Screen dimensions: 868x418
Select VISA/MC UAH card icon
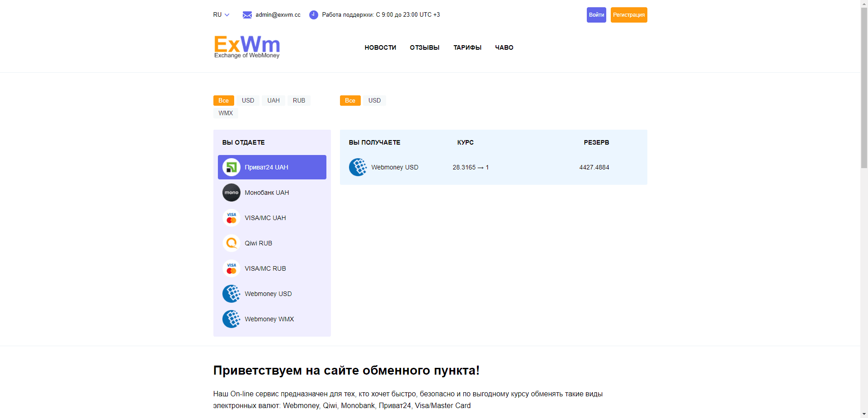pyautogui.click(x=231, y=217)
